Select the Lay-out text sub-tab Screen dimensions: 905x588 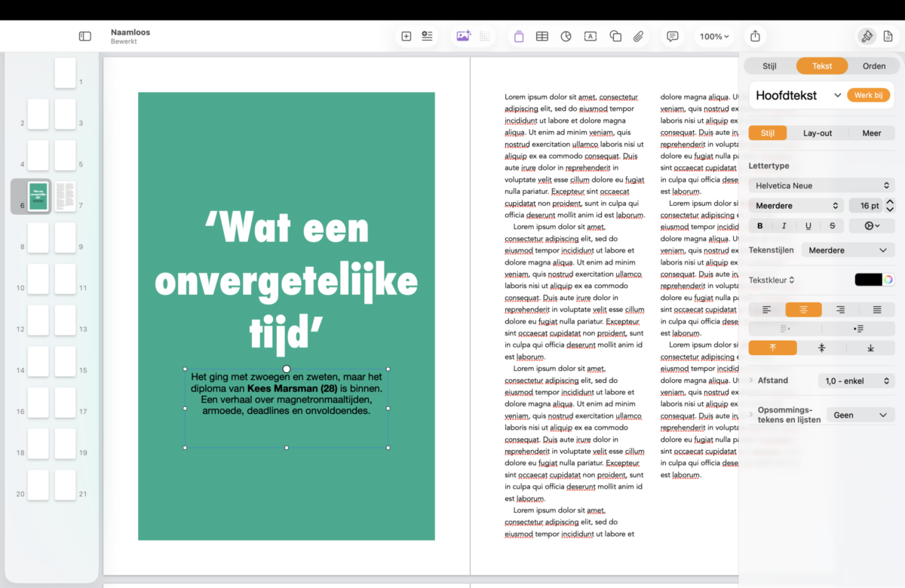[x=818, y=133]
